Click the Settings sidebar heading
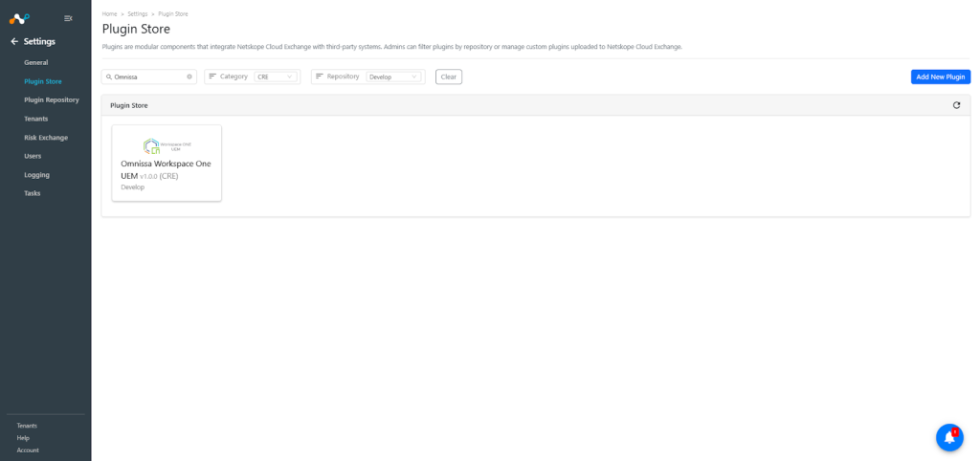Image resolution: width=980 pixels, height=461 pixels. click(39, 42)
